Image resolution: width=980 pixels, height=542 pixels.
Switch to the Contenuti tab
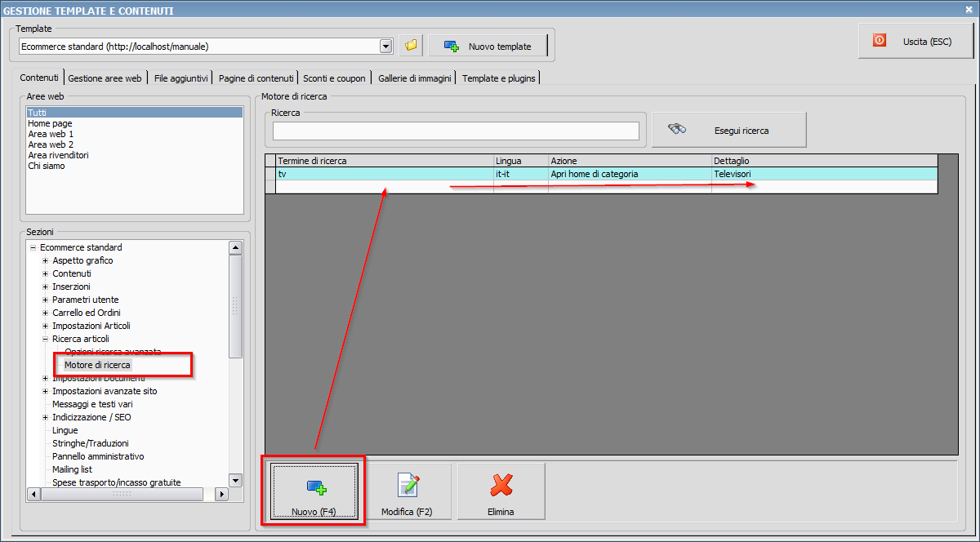(40, 78)
